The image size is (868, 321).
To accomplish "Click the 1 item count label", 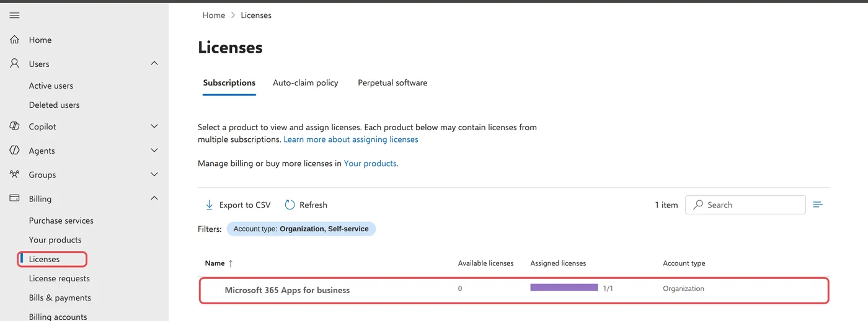I will pos(666,205).
